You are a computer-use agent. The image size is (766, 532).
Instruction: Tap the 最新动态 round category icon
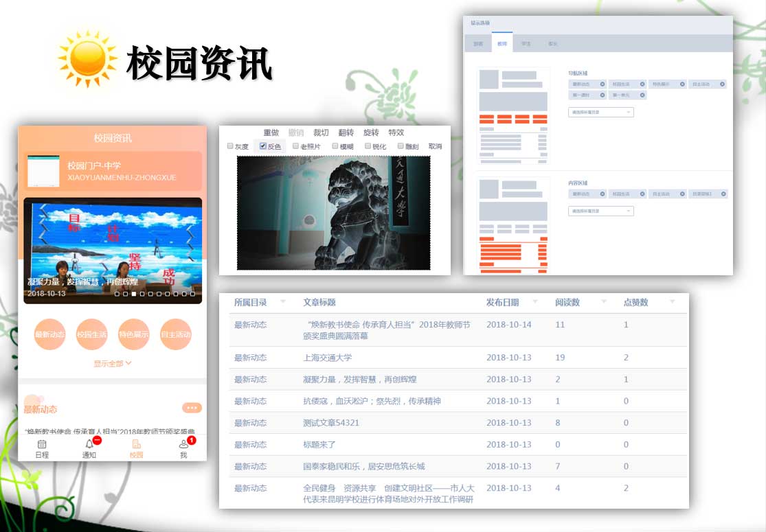[50, 335]
